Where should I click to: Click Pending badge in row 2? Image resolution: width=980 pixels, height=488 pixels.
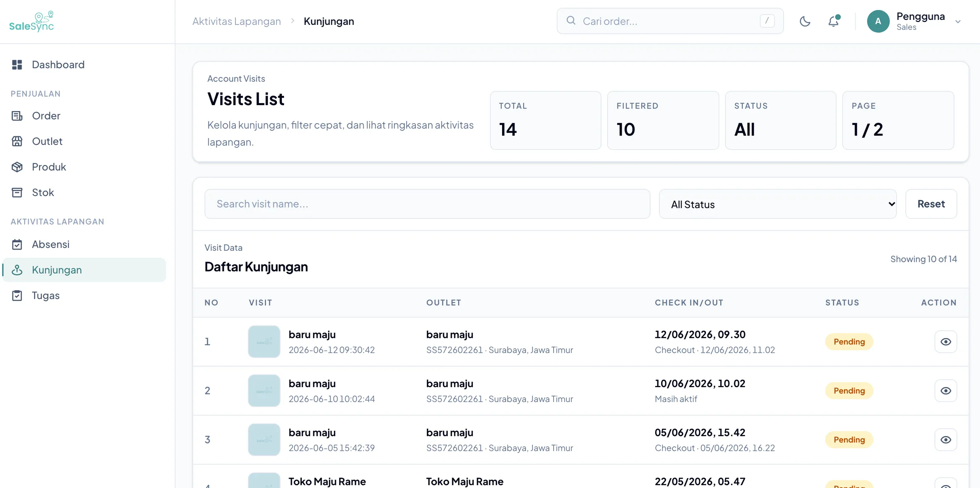tap(849, 391)
